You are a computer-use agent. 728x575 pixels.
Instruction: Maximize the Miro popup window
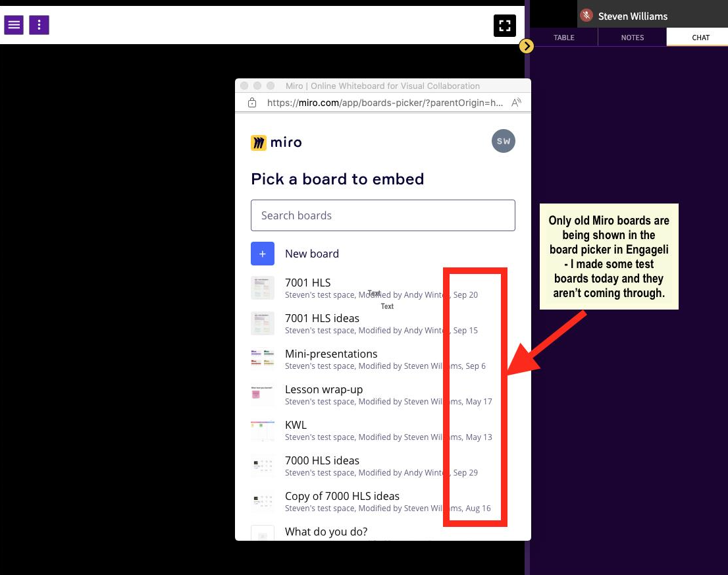[x=271, y=86]
